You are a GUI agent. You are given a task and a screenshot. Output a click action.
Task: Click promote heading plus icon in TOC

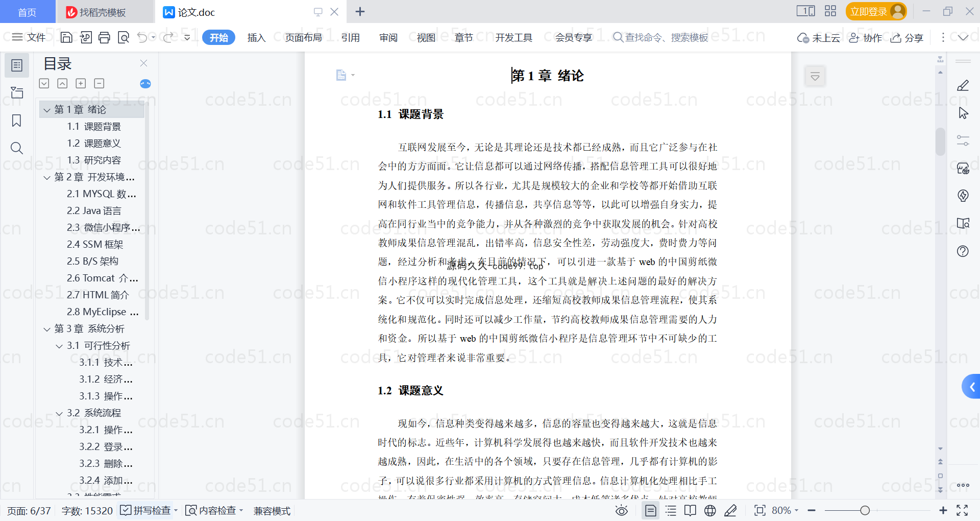(x=81, y=83)
